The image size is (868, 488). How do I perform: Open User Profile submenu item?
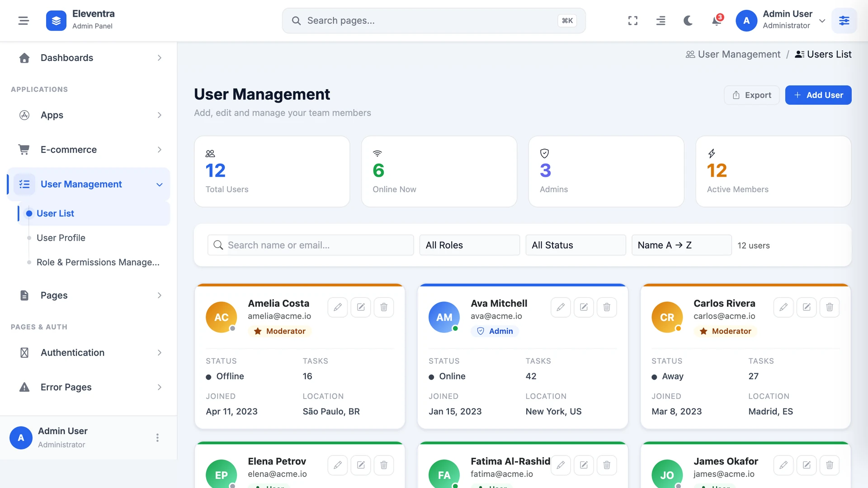[x=94, y=238]
